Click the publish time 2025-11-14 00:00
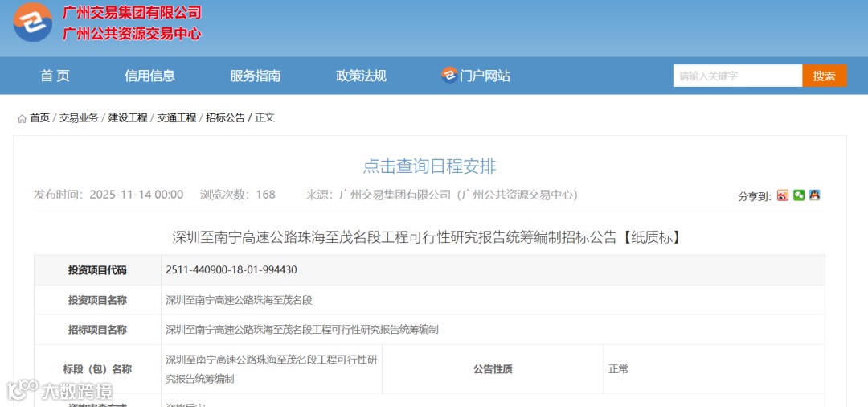 coord(108,195)
